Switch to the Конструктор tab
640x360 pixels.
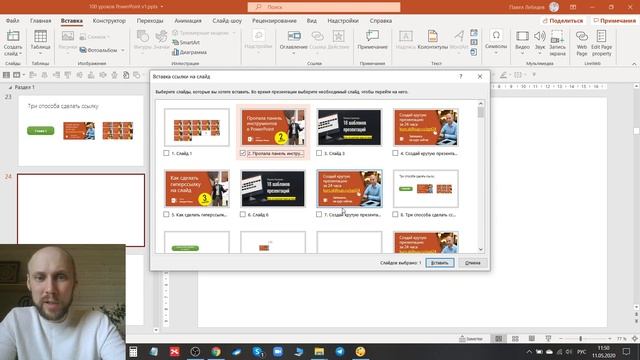[109, 20]
